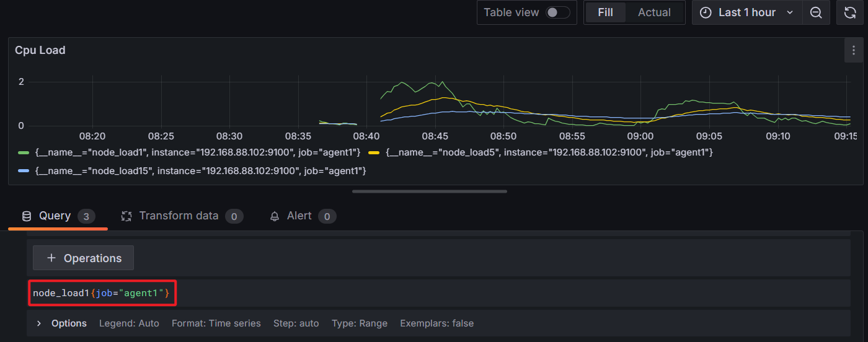
Task: Open the Last 1 hour time picker
Action: point(747,12)
